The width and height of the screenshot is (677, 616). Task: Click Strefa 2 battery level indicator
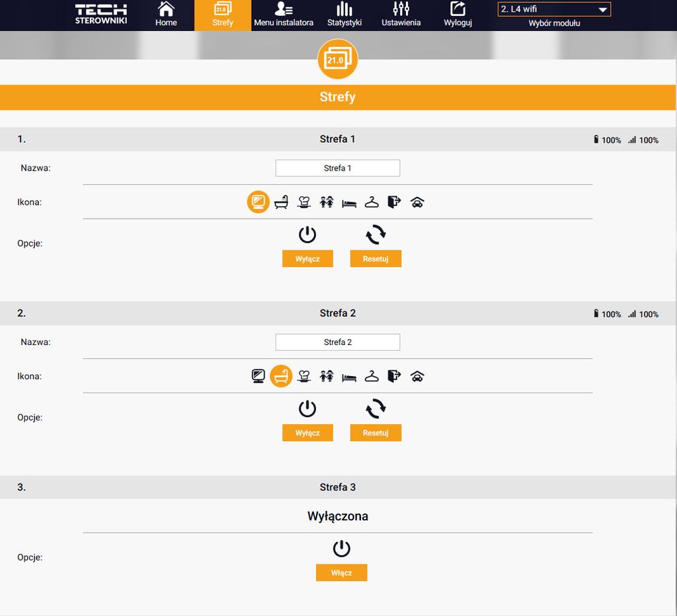(607, 314)
